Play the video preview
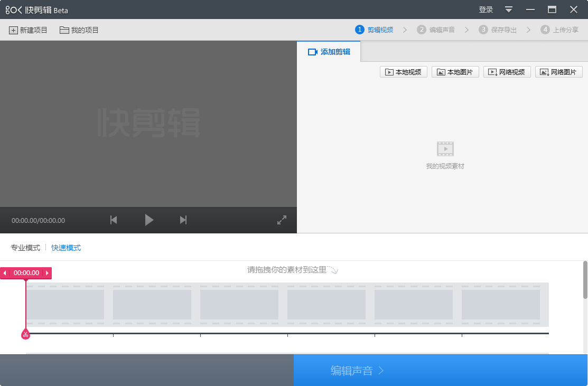The image size is (588, 386). click(x=149, y=220)
